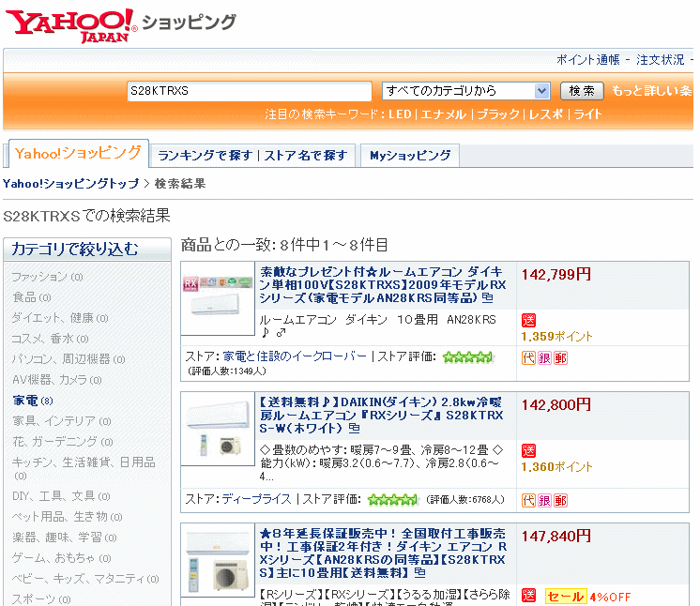
Task: Click the 送 shipping icon by 1,360ポイント
Action: (x=528, y=450)
